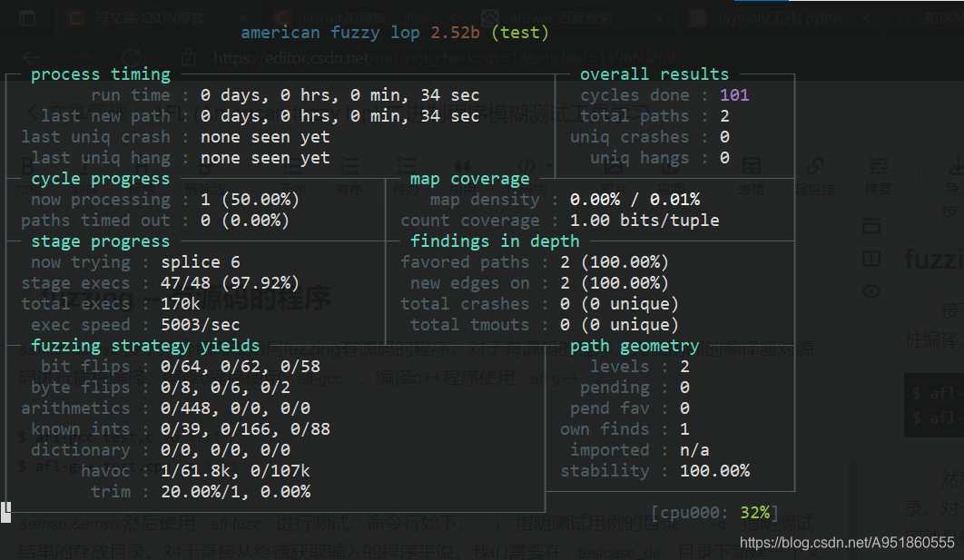Click the paths timed out value '0 (0.00%)'
This screenshot has height=560, width=964.
coord(245,221)
